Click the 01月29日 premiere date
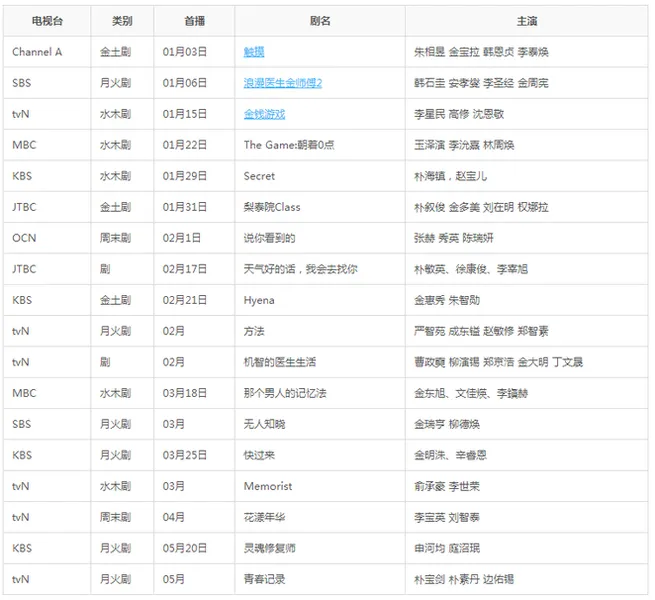The width and height of the screenshot is (655, 600). coord(185,176)
